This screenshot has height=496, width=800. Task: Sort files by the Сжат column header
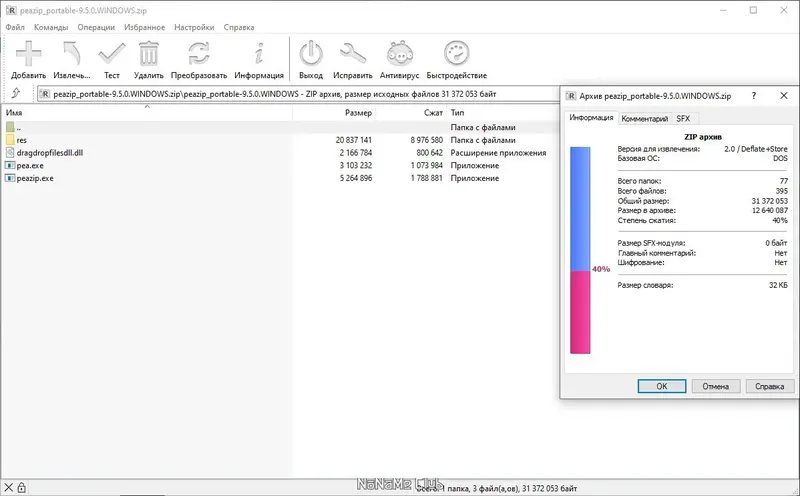pyautogui.click(x=411, y=113)
